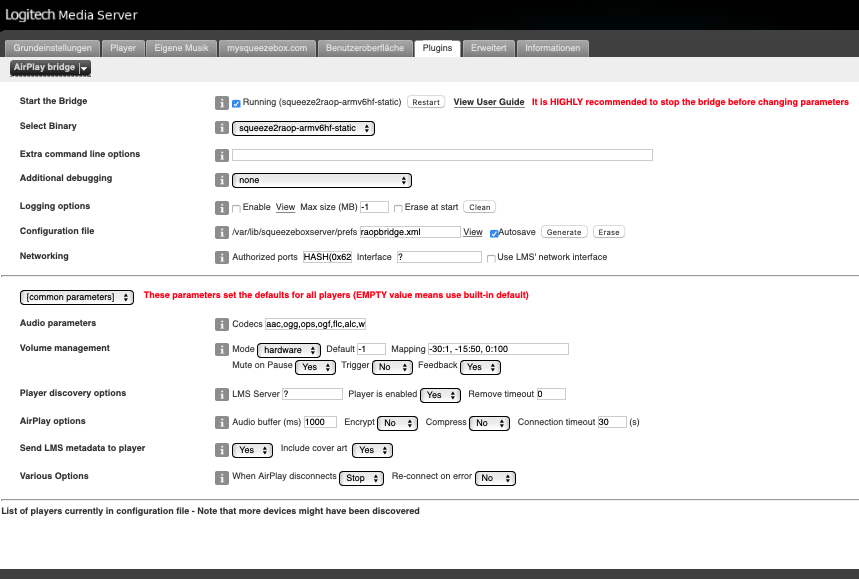Show info for Additional debugging
Image resolution: width=859 pixels, height=579 pixels.
[221, 180]
